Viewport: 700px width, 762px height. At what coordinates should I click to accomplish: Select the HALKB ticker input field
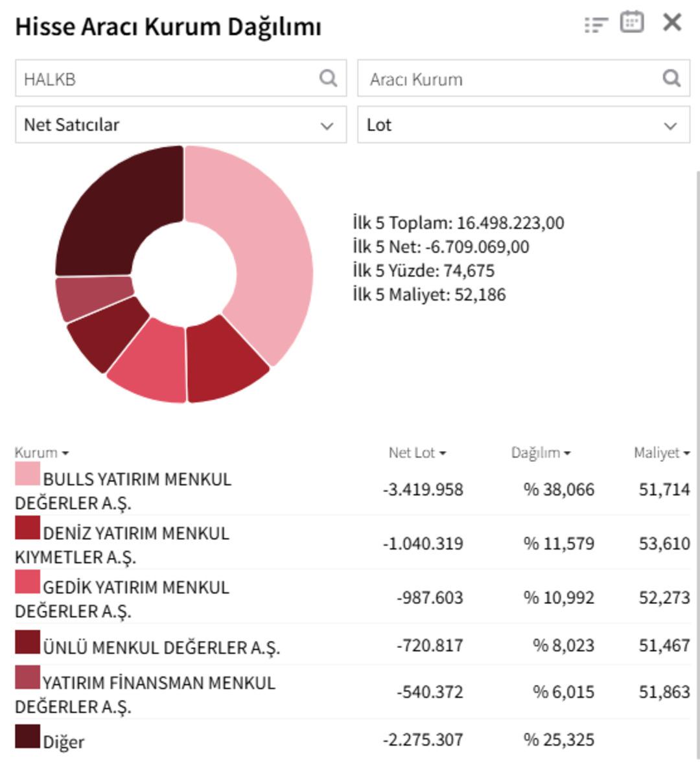pos(130,78)
